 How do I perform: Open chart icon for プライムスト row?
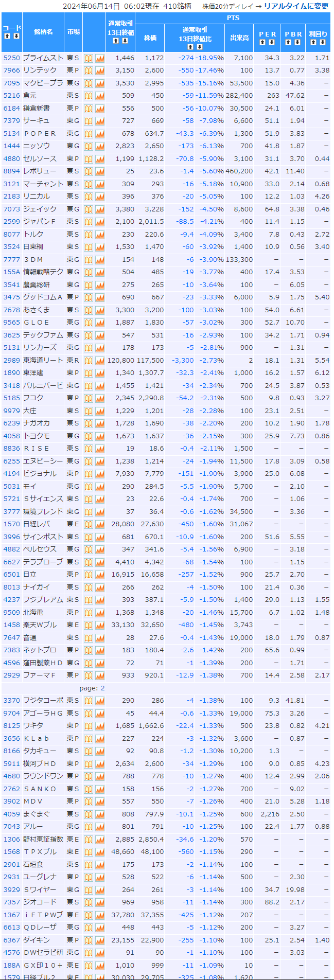[100, 58]
